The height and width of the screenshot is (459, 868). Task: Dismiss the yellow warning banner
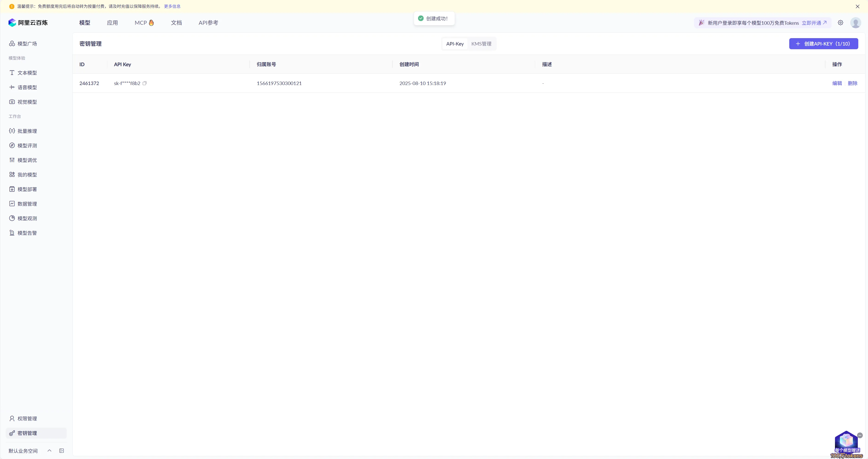coord(857,6)
